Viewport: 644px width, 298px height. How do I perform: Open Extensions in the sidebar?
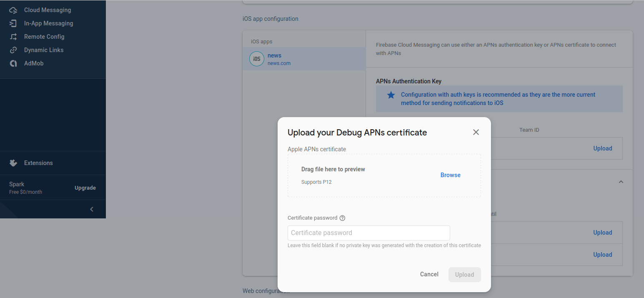[x=38, y=163]
